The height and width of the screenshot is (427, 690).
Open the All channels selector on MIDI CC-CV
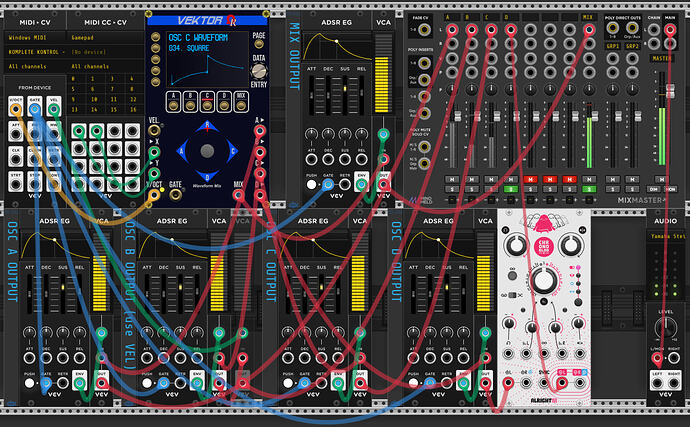(x=106, y=66)
